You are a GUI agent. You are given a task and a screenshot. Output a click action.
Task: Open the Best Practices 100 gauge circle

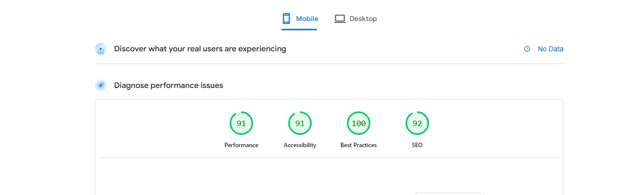[359, 123]
